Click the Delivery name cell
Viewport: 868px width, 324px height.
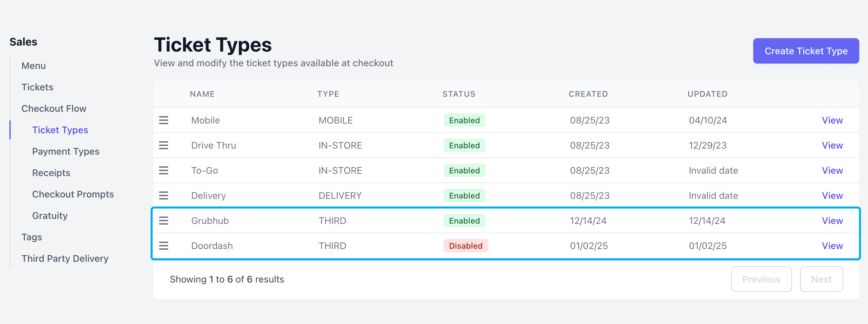208,195
